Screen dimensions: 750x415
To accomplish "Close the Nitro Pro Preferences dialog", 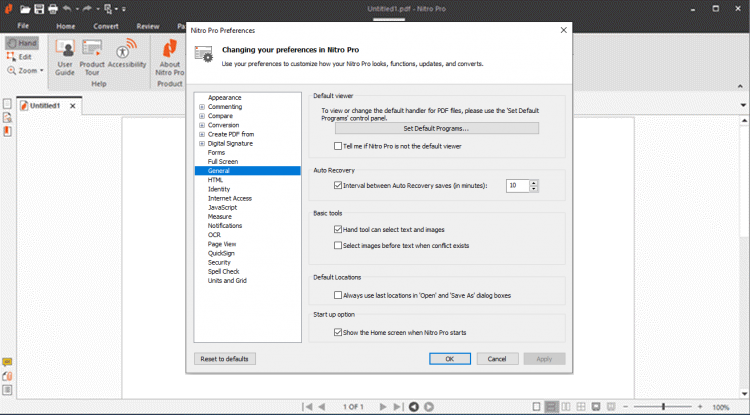I will click(563, 30).
